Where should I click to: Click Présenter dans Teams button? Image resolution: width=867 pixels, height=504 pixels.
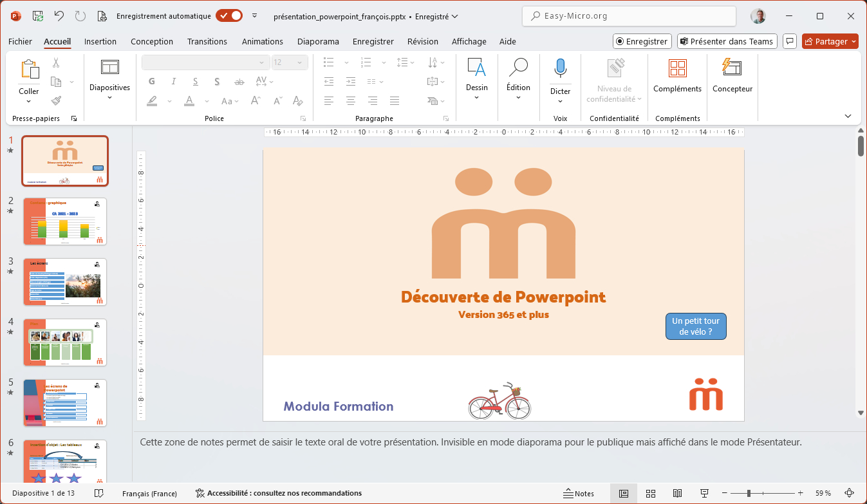click(727, 41)
